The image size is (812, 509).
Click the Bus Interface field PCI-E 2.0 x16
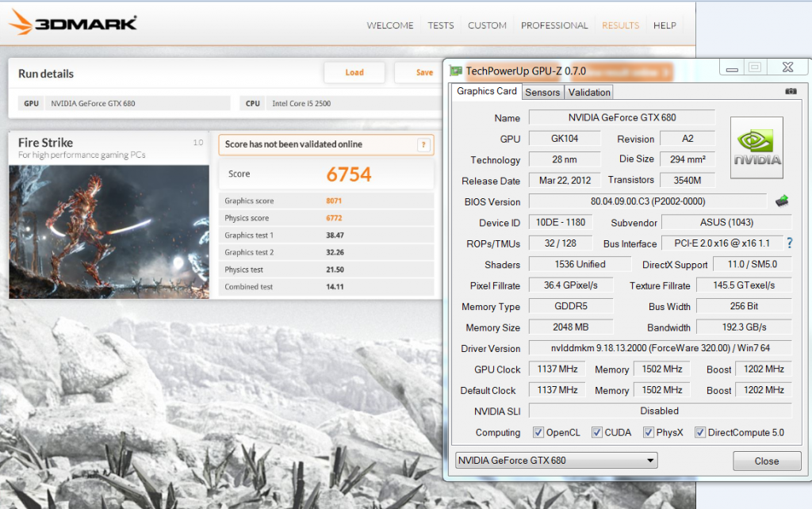coord(722,243)
